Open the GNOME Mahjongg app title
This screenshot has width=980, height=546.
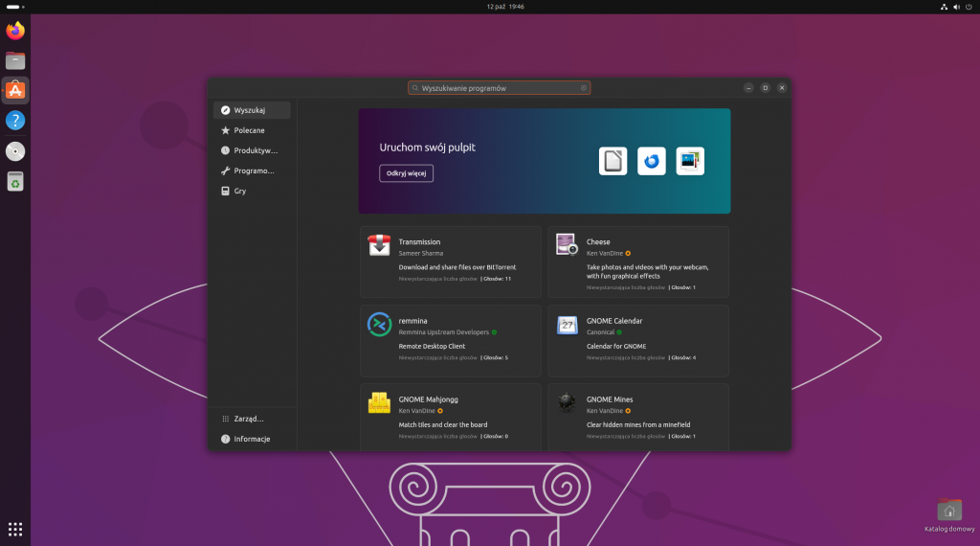click(x=428, y=399)
